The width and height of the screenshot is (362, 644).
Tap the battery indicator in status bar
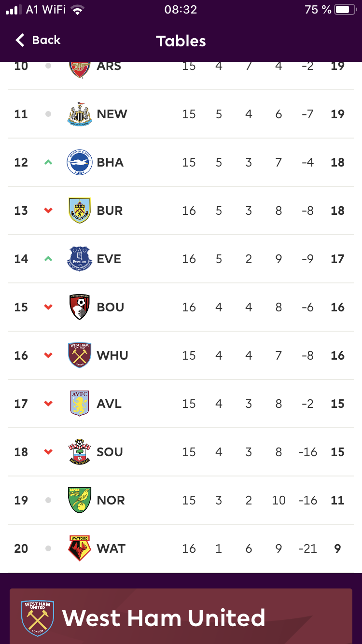point(345,10)
